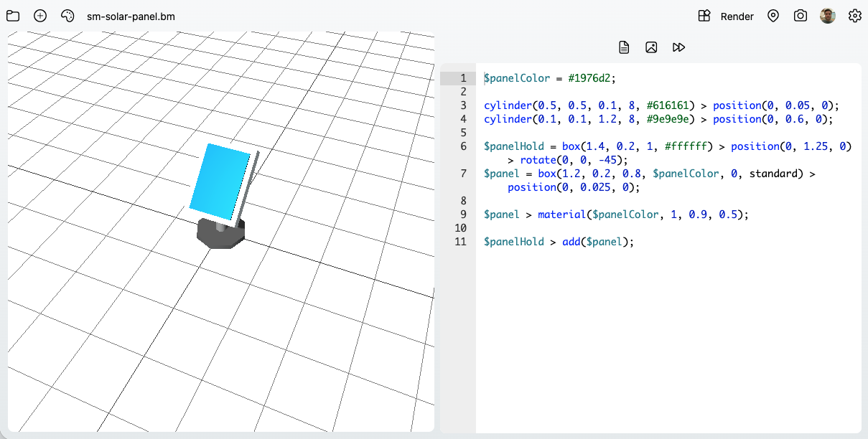Open the color palette icon
The image size is (868, 439).
(67, 15)
